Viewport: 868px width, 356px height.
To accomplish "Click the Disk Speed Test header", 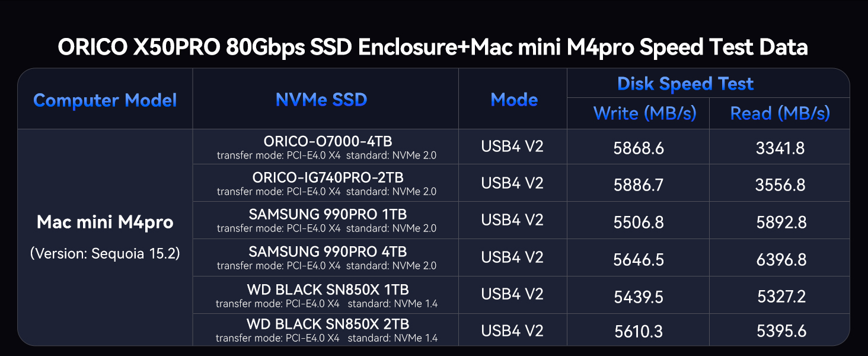I will pos(685,84).
